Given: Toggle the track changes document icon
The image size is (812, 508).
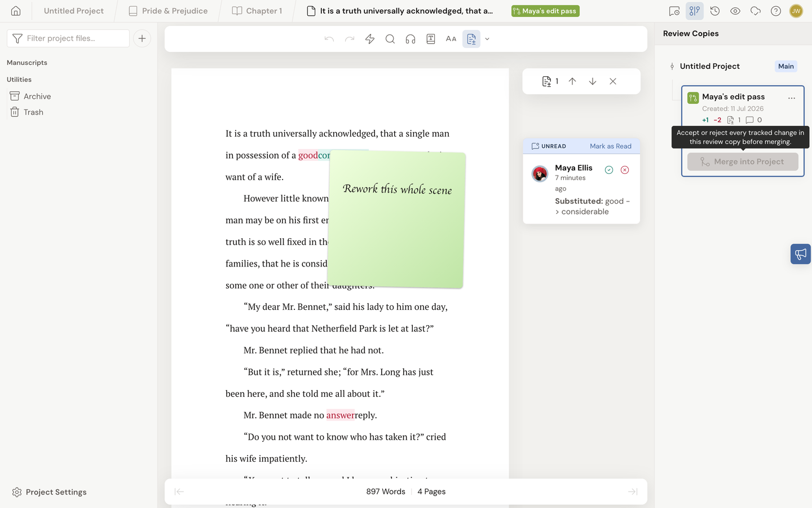Looking at the screenshot, I should coord(471,39).
